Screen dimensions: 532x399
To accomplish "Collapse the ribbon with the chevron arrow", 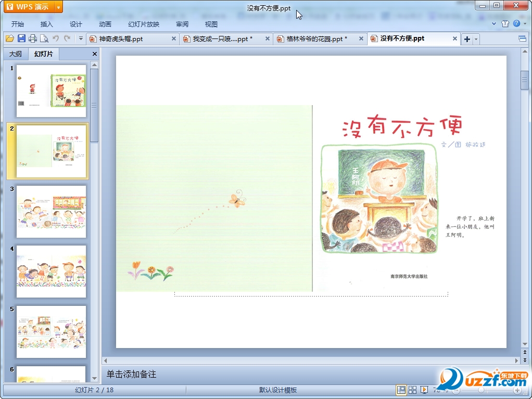I will 494,24.
